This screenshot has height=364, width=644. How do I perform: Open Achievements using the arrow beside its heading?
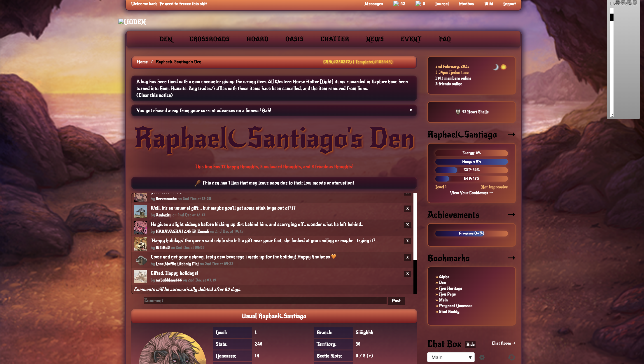tap(511, 215)
